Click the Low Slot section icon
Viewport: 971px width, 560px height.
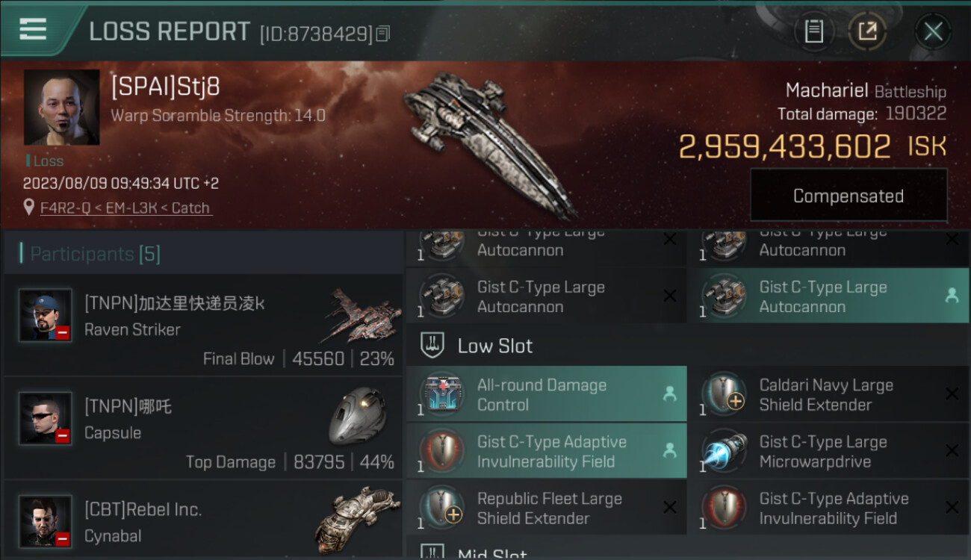click(433, 345)
